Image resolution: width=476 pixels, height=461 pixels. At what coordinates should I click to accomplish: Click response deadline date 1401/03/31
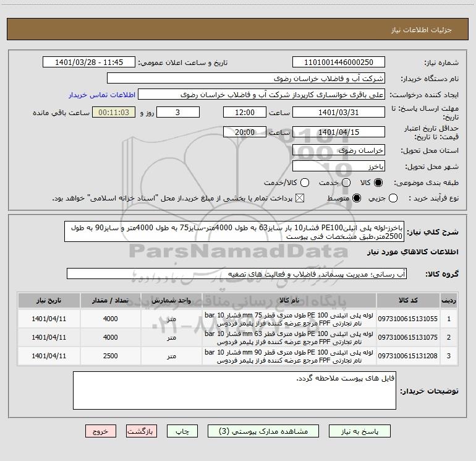click(x=339, y=112)
